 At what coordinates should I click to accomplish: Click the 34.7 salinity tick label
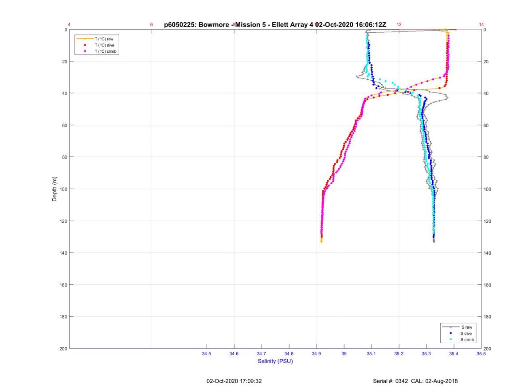pyautogui.click(x=262, y=354)
